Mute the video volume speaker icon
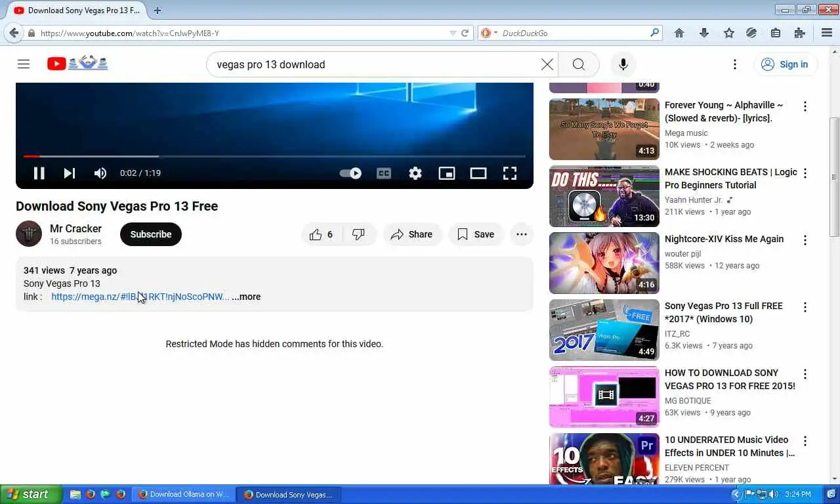Viewport: 840px width, 504px height. tap(100, 173)
